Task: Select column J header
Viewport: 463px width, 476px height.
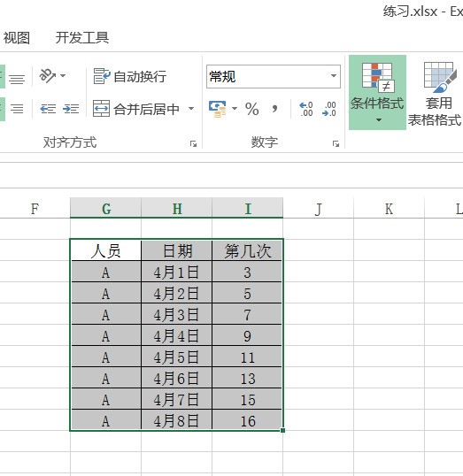Action: 319,208
